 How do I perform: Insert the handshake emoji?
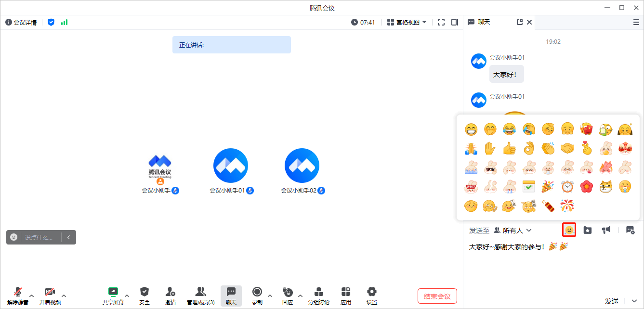[567, 148]
